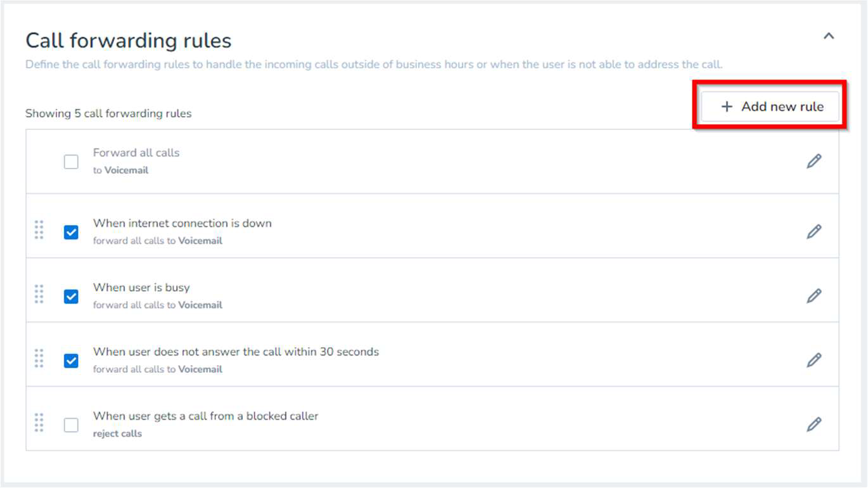Uncheck When internet connection is down

(71, 233)
